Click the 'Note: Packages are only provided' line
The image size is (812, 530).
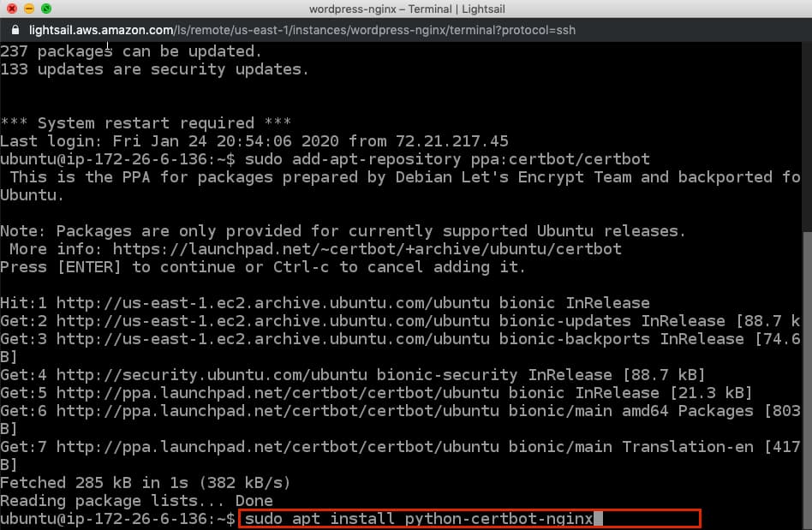343,231
